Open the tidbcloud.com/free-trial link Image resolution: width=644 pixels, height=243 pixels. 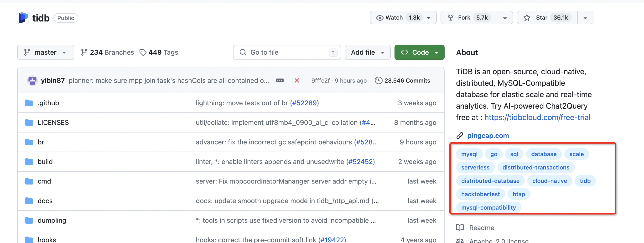pos(537,117)
